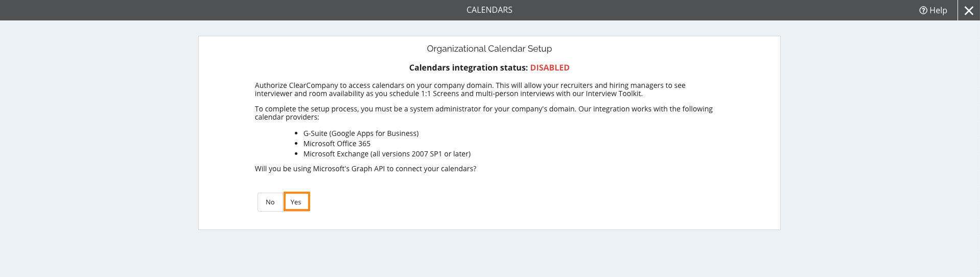The width and height of the screenshot is (980, 277).
Task: Open the Help link text
Action: (938, 10)
